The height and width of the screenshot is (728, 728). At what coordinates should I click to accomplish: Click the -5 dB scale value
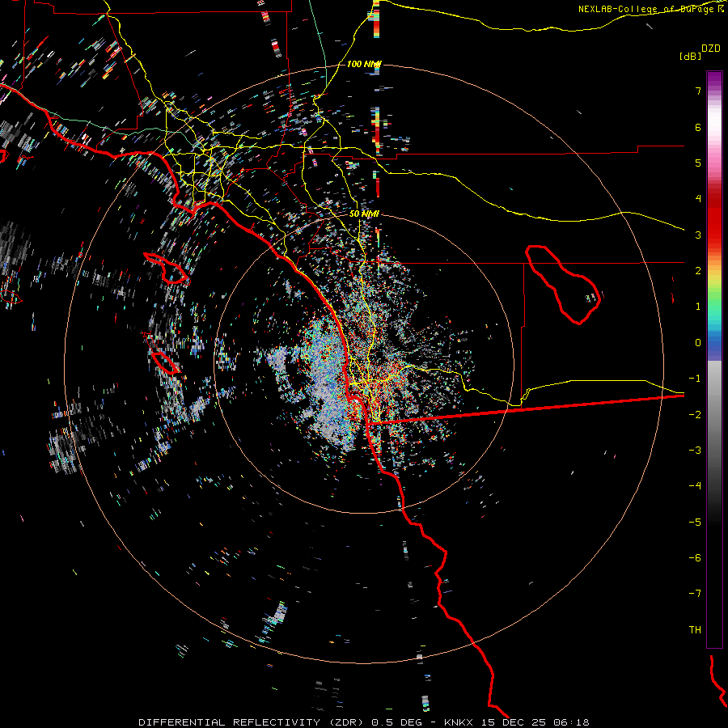click(x=695, y=523)
